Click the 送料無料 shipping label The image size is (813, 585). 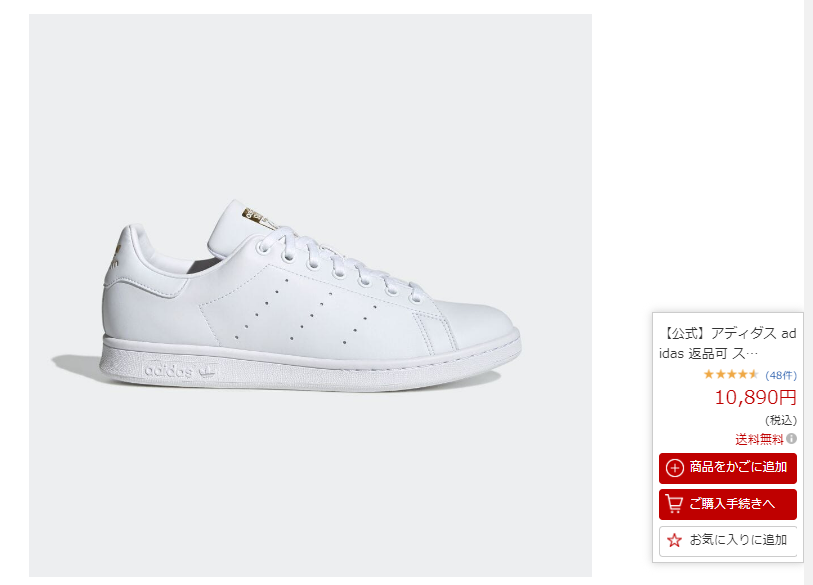[759, 438]
